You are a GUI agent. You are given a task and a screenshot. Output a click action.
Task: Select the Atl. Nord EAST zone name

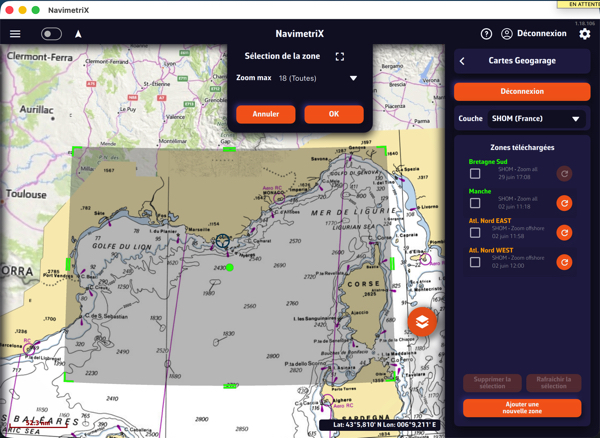coord(490,220)
